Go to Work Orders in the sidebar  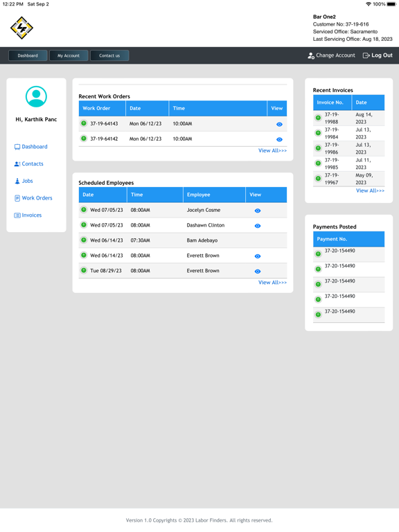37,198
